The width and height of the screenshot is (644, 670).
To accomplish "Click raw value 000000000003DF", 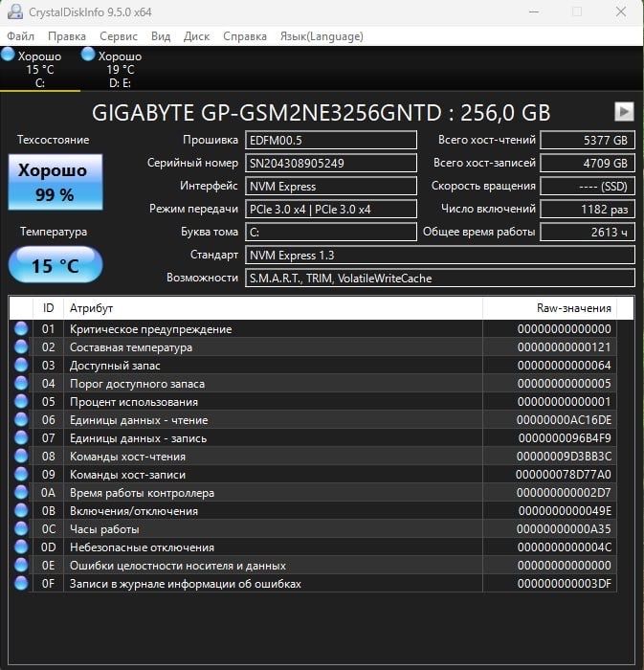I will [x=565, y=584].
